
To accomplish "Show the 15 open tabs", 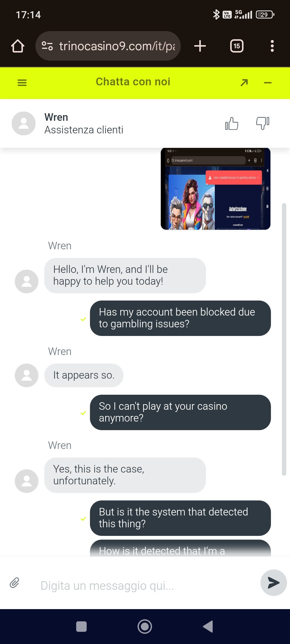I will tap(237, 46).
